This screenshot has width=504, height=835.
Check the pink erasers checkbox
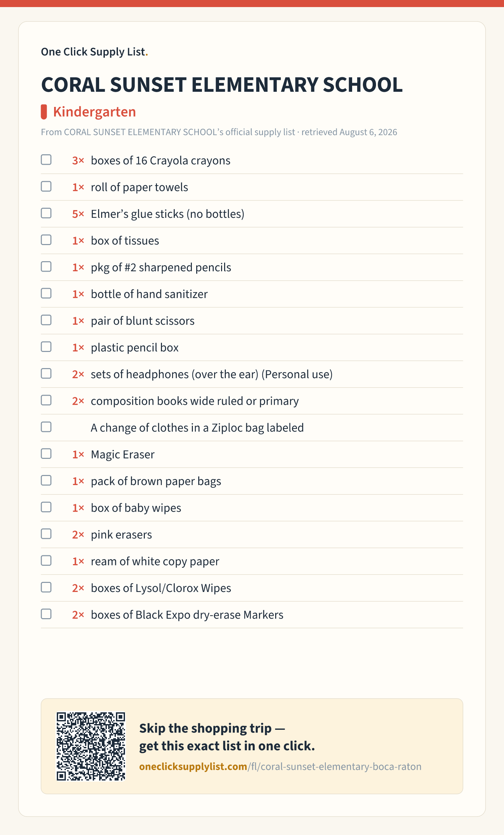tap(46, 534)
